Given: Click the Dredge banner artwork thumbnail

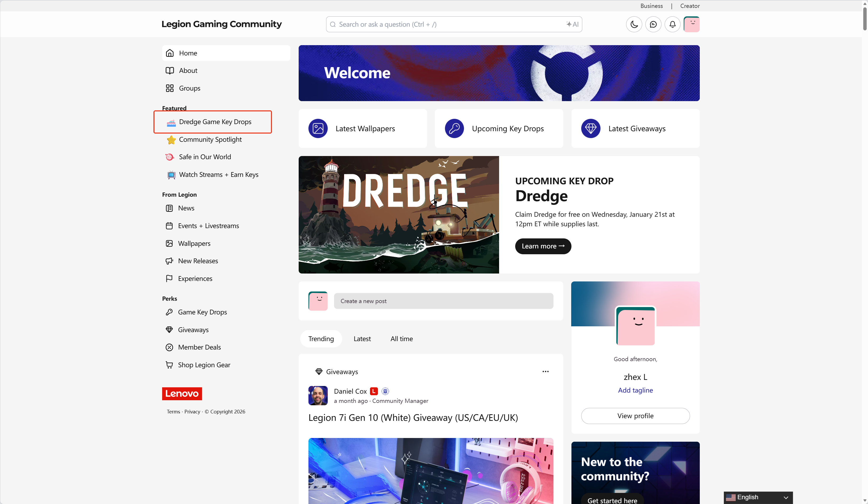Looking at the screenshot, I should click(398, 215).
